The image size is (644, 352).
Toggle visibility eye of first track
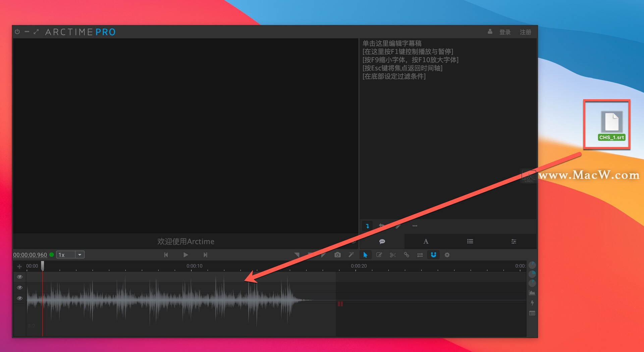(20, 277)
